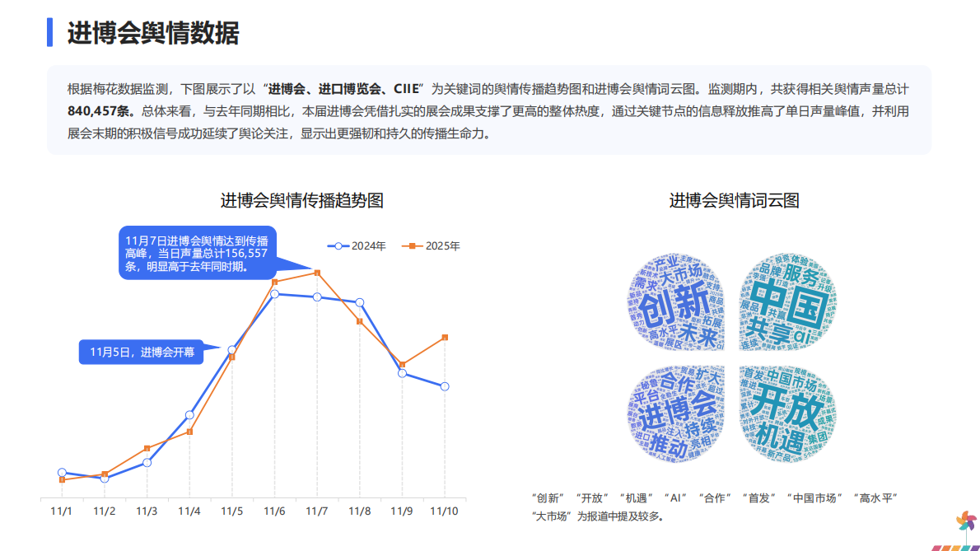Expand the 进博会舆情词云图 section
The image size is (980, 551).
pos(734,198)
